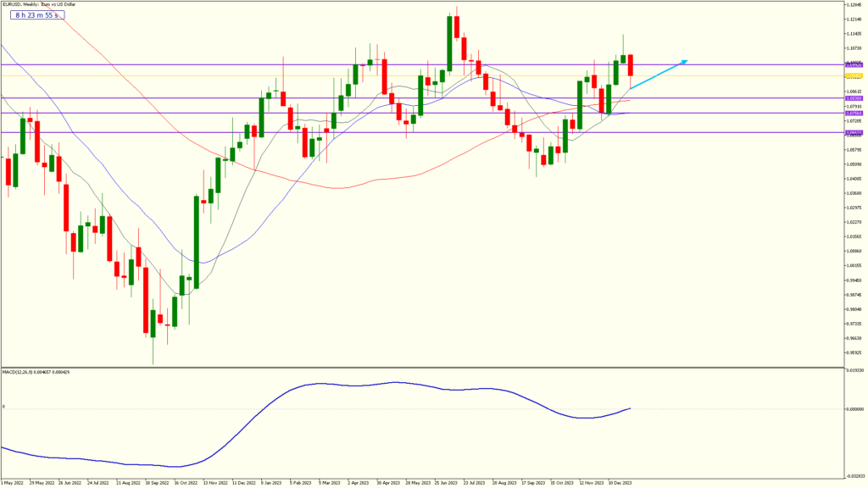Click the 5 Feb 2023 date label
The height and width of the screenshot is (488, 868).
(x=301, y=482)
